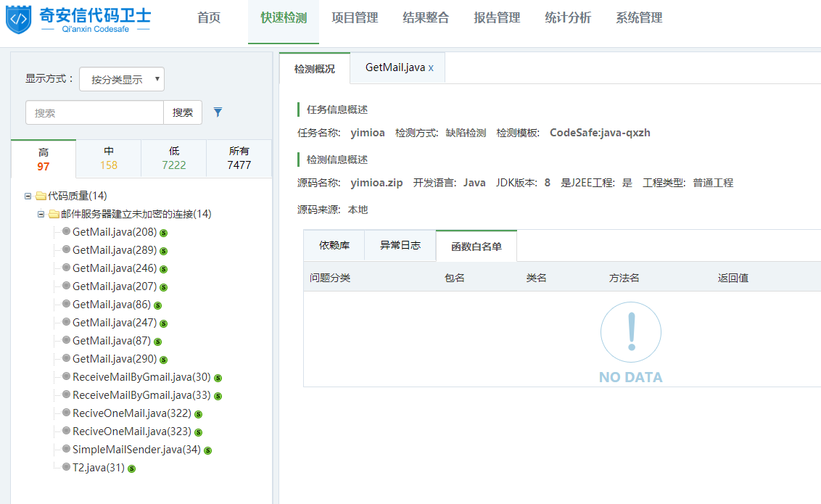Click the blue filter funnel icon
The image size is (821, 504).
click(218, 112)
